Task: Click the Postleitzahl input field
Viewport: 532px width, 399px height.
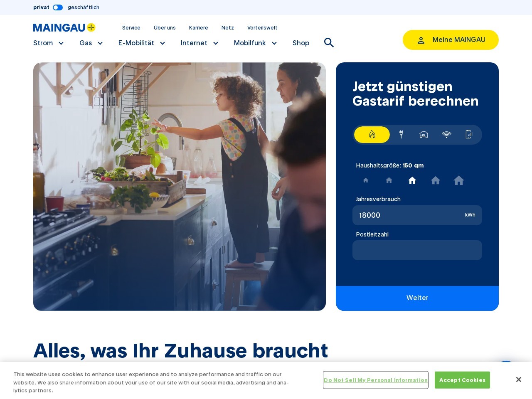Action: [x=417, y=250]
